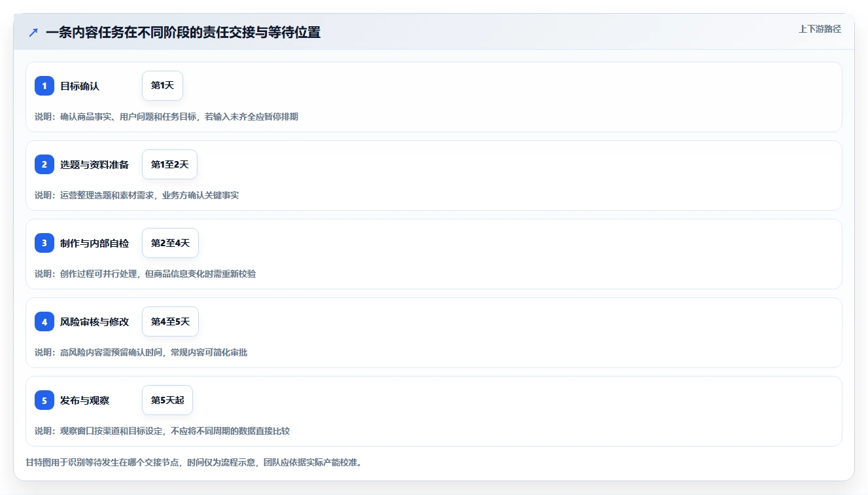Click the arrow icon beside the main title

[33, 33]
